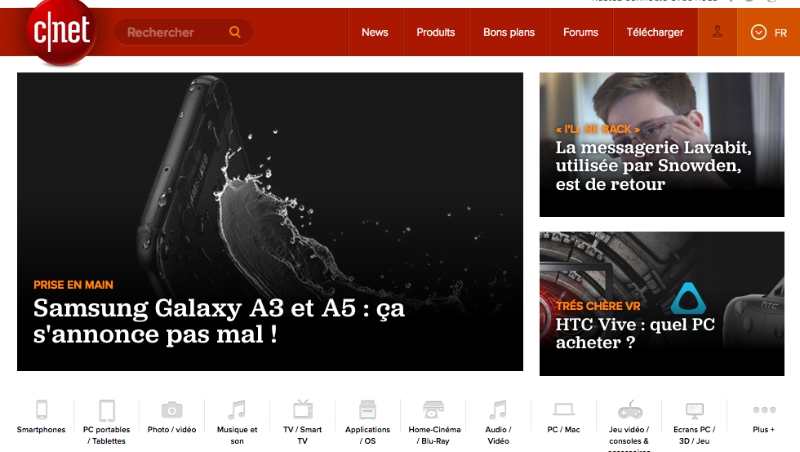Click the TRÈS CHÈRE VR label
The image size is (800, 452).
598,306
